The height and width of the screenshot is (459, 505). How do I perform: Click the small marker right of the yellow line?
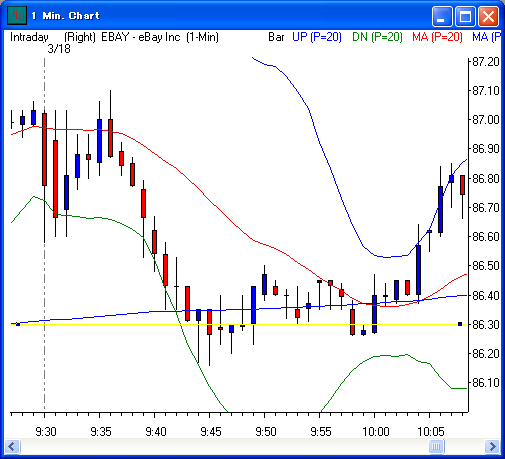click(460, 324)
